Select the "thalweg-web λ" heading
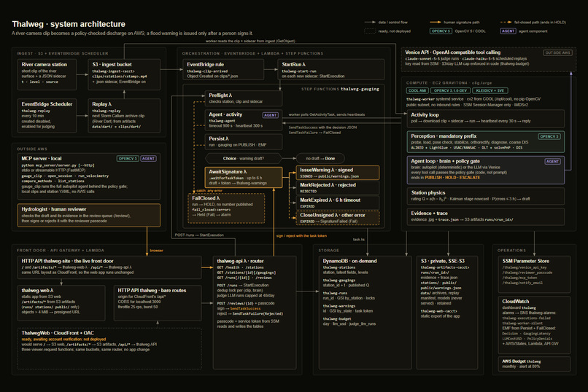The height and width of the screenshot is (392, 588). 37,290
